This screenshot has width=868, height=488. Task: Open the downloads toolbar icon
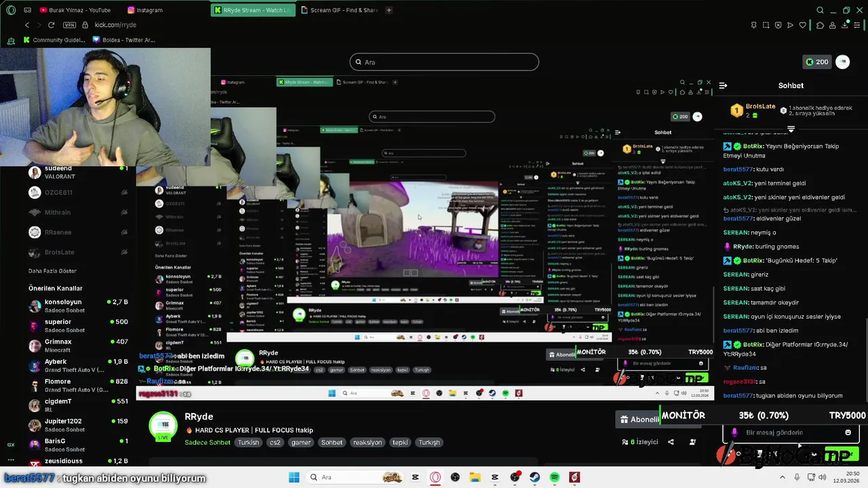pos(846,25)
